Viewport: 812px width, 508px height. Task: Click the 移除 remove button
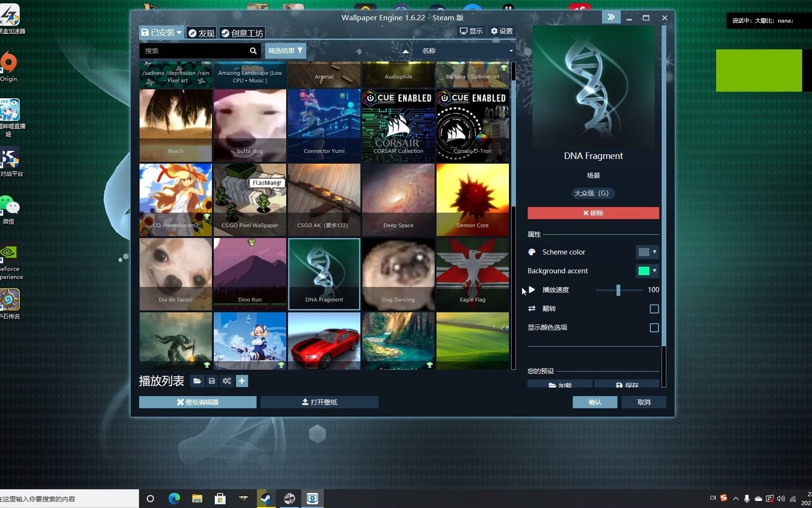click(x=593, y=213)
